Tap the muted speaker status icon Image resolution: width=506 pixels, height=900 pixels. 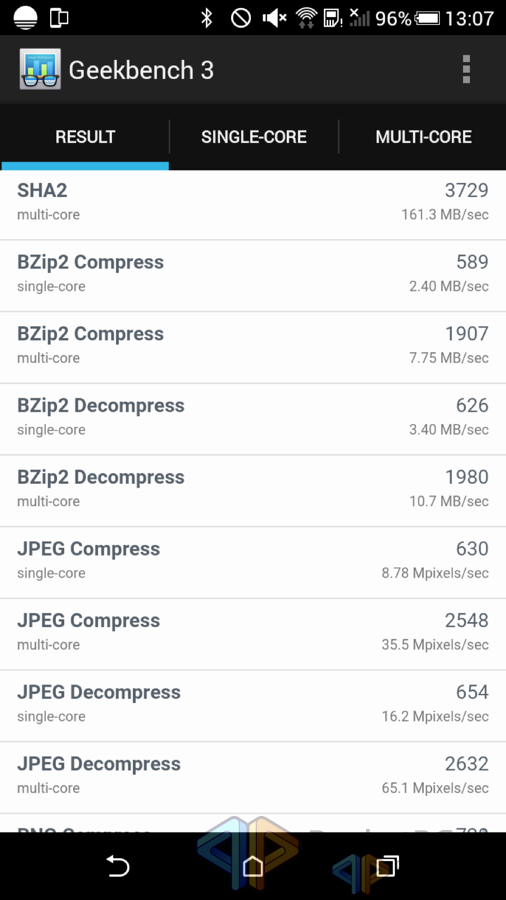tap(274, 18)
